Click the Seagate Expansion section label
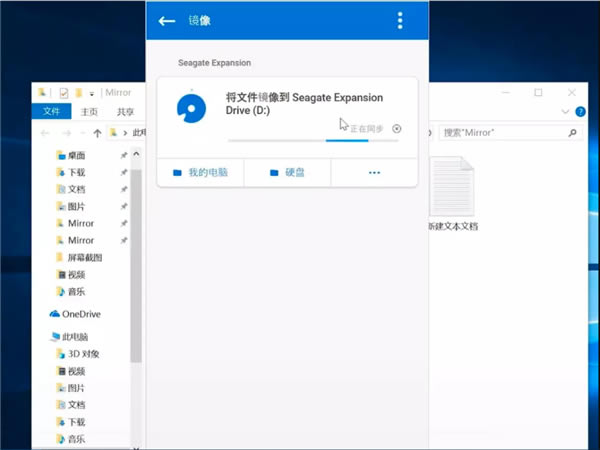Image resolution: width=600 pixels, height=450 pixels. point(215,63)
